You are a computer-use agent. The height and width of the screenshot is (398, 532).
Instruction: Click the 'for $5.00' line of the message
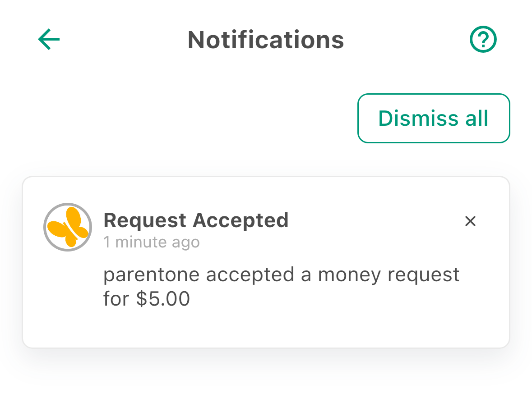click(147, 299)
